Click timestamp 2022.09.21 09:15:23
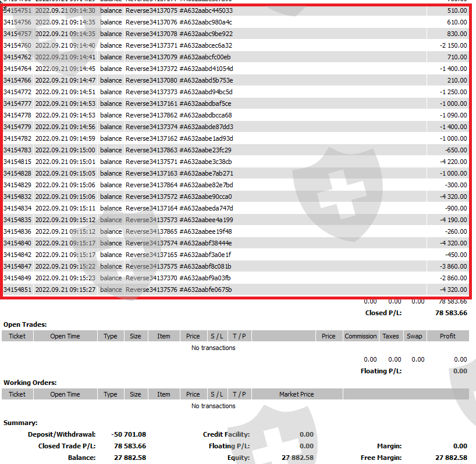 pyautogui.click(x=65, y=278)
